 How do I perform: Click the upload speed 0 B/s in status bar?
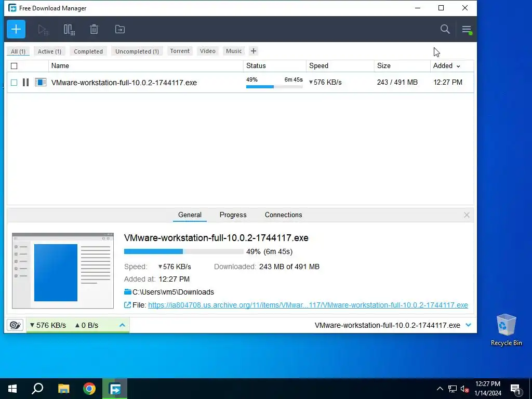pyautogui.click(x=87, y=325)
